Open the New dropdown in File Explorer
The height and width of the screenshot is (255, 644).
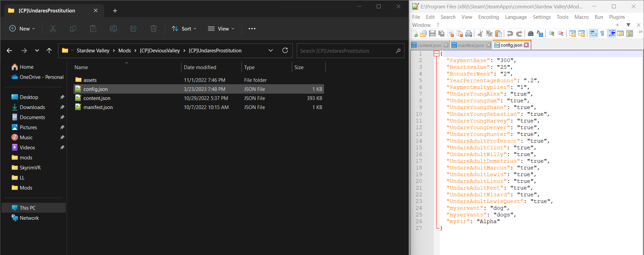point(22,29)
